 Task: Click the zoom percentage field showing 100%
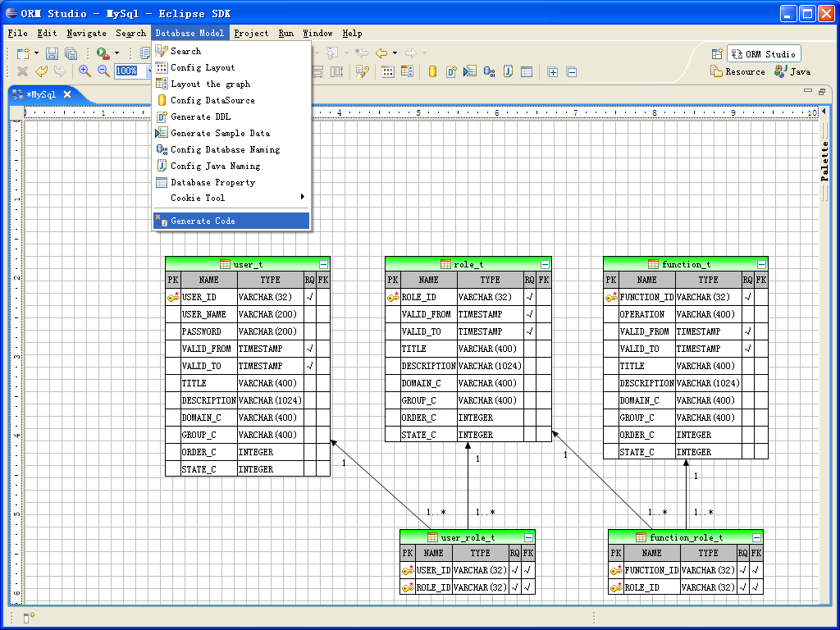click(129, 71)
